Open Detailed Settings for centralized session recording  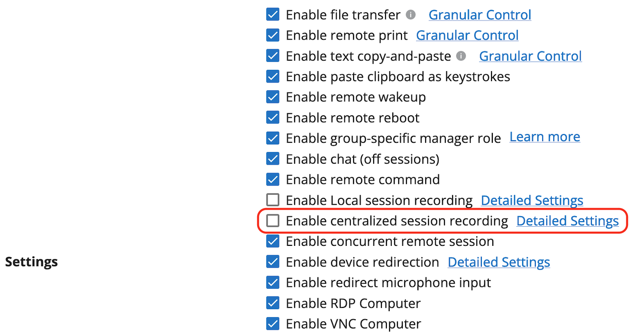(x=567, y=221)
